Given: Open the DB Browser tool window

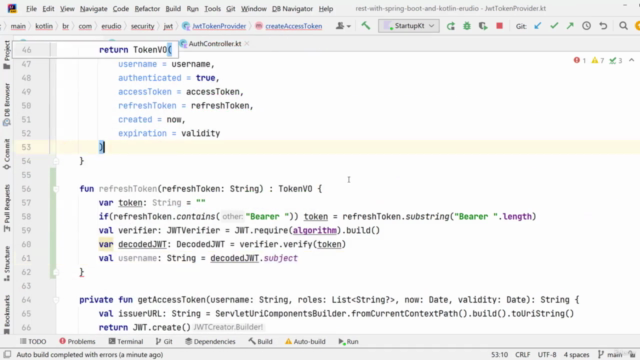Looking at the screenshot, I should coord(7,104).
